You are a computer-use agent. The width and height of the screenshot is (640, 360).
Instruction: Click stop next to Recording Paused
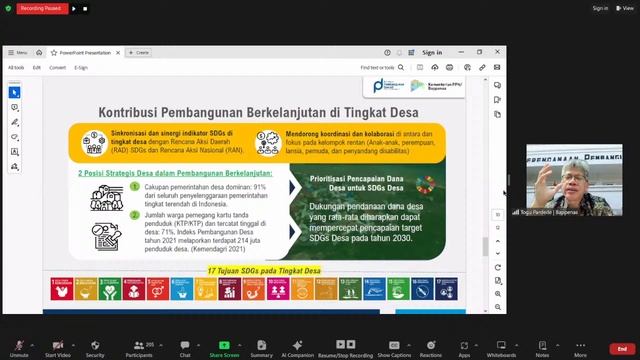[85, 9]
